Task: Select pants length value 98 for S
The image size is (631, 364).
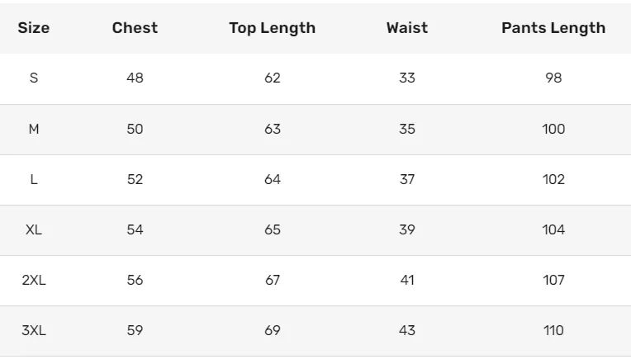Action: [553, 78]
